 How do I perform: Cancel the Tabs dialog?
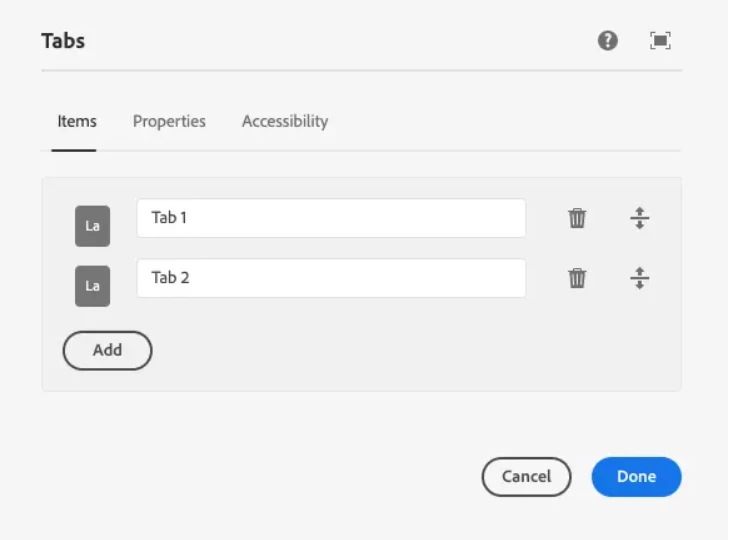526,477
